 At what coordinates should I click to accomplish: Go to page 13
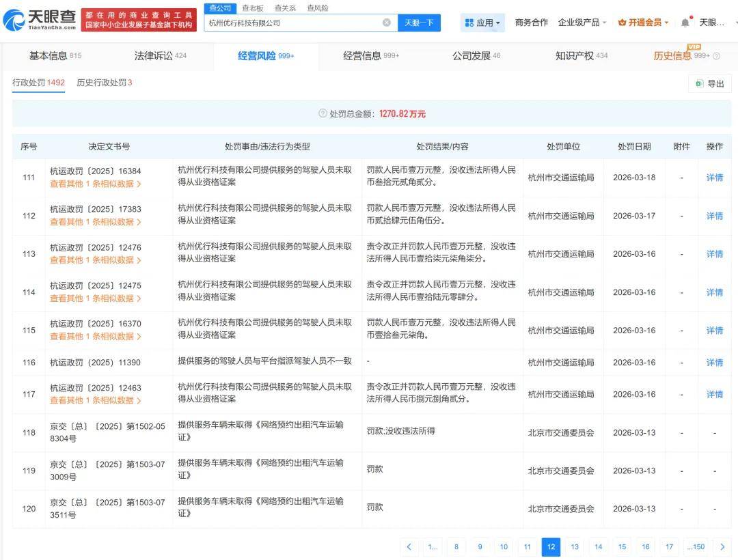point(575,546)
